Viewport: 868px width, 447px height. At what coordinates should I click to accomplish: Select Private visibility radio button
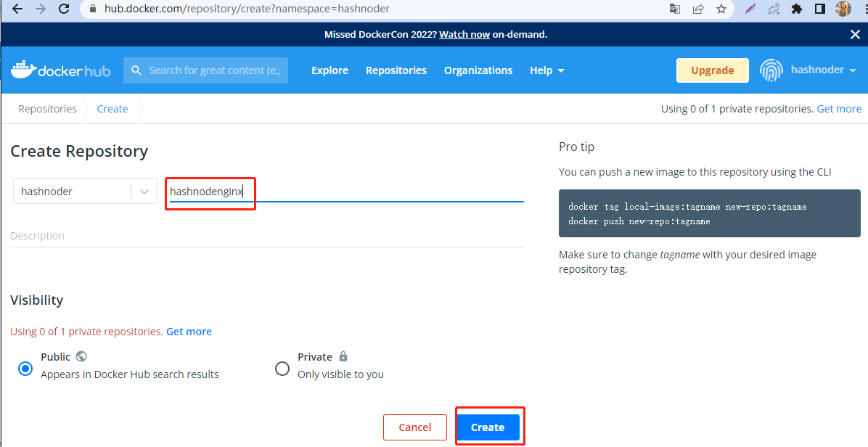click(282, 369)
